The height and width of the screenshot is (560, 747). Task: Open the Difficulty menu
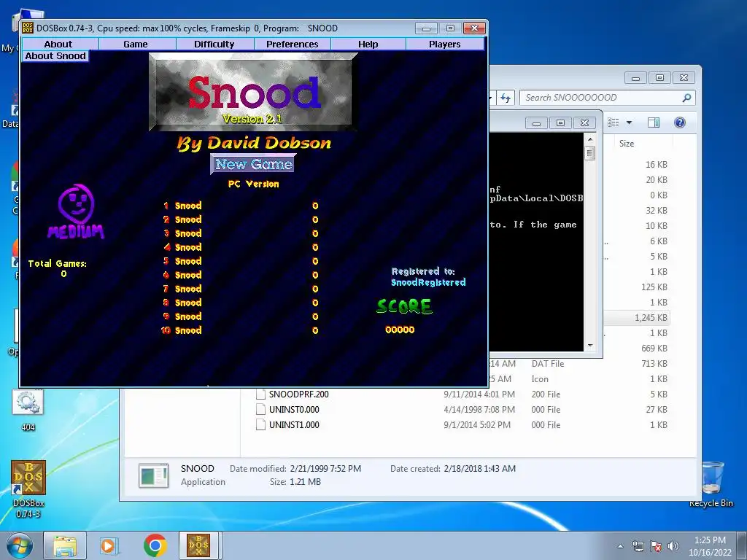[214, 44]
